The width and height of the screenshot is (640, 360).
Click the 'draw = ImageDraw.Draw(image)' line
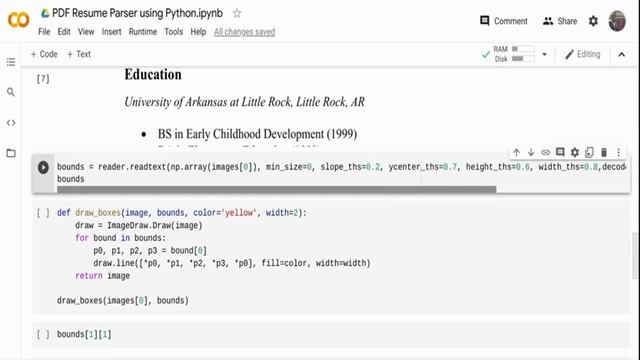click(139, 225)
